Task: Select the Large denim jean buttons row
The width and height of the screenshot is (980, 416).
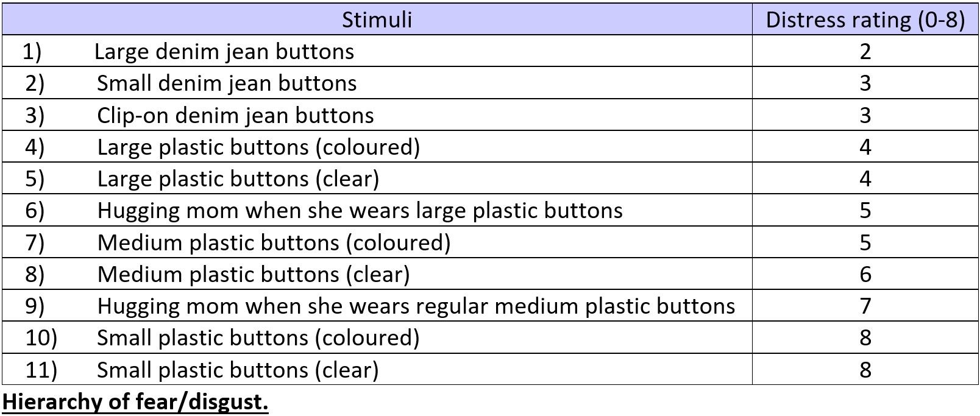Action: [x=224, y=51]
